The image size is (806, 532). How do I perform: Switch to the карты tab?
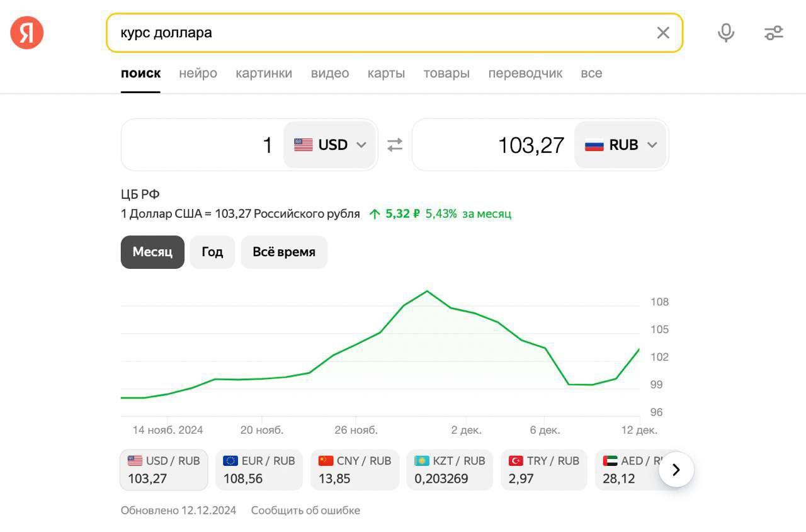coord(386,73)
